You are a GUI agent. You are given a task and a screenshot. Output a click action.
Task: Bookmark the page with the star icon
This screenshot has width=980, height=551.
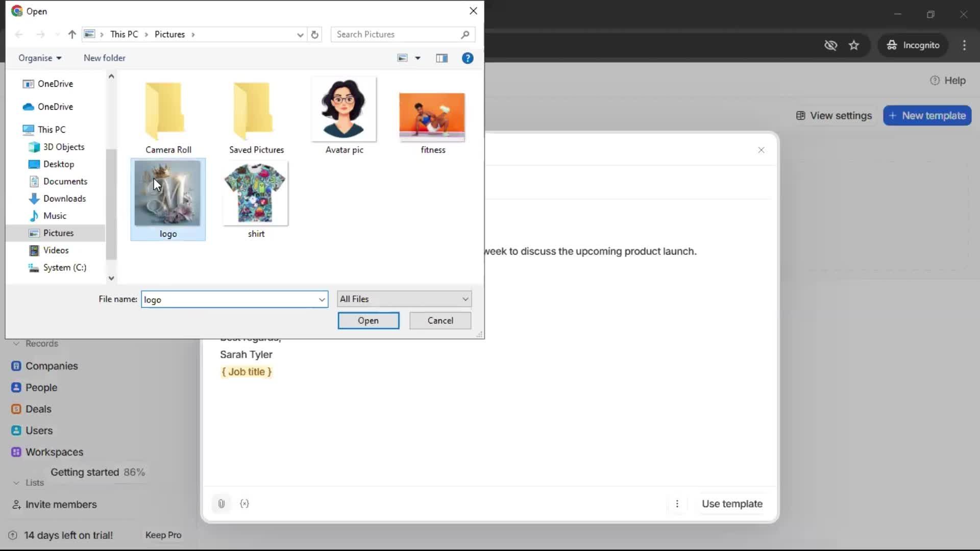point(854,45)
